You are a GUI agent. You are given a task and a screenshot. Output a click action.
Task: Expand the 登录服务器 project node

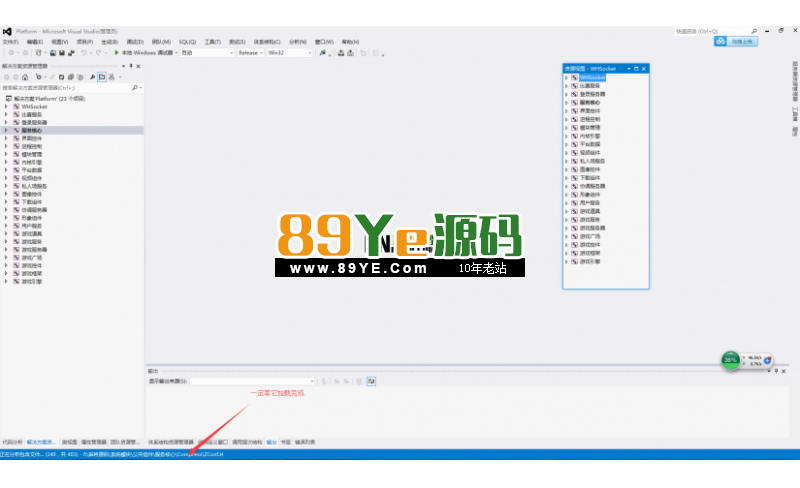pyautogui.click(x=6, y=123)
